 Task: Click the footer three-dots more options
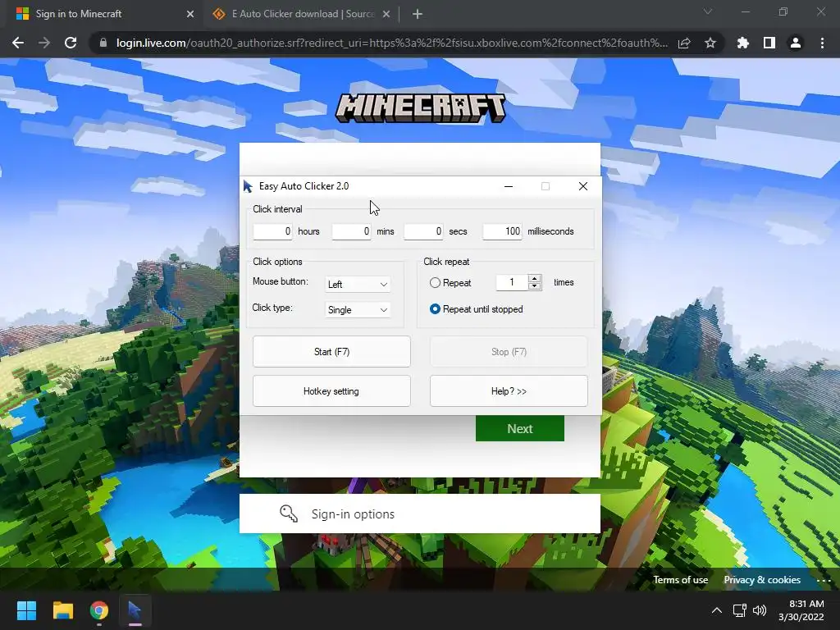824,580
